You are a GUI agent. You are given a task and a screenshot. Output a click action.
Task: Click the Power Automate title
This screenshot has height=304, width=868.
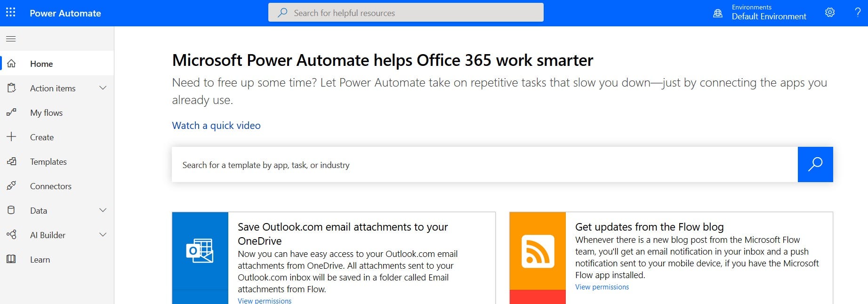[65, 13]
